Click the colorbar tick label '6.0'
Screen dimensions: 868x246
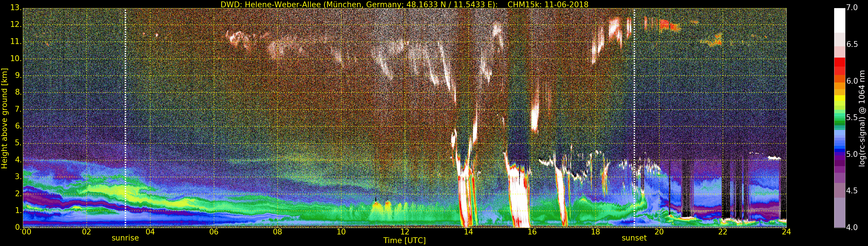(x=852, y=81)
